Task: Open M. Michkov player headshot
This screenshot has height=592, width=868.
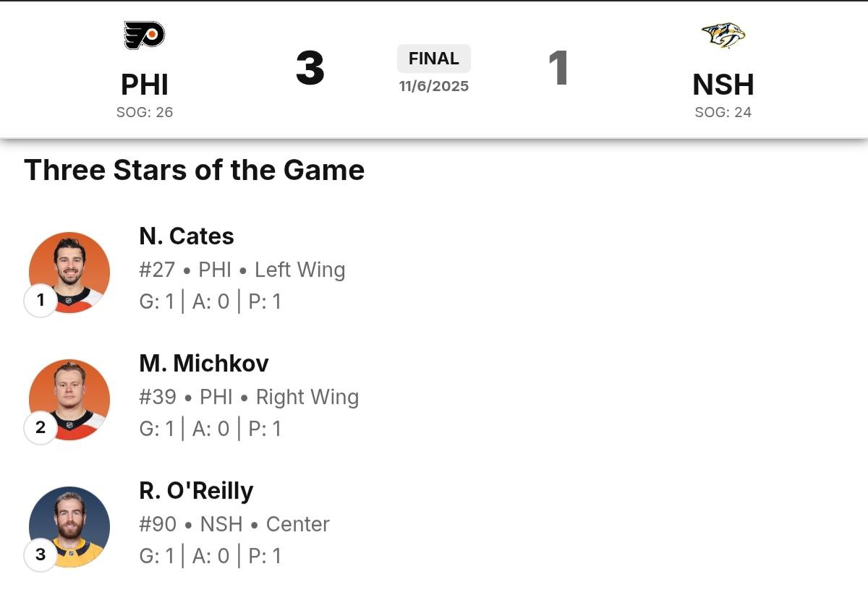Action: (x=69, y=399)
